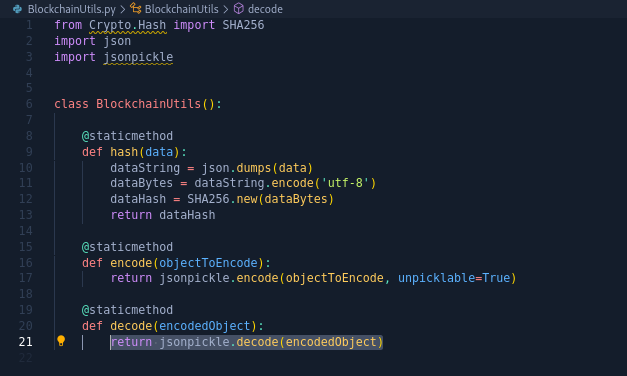627x376 pixels.
Task: Click 'hash' function name on line 9
Action: [124, 152]
